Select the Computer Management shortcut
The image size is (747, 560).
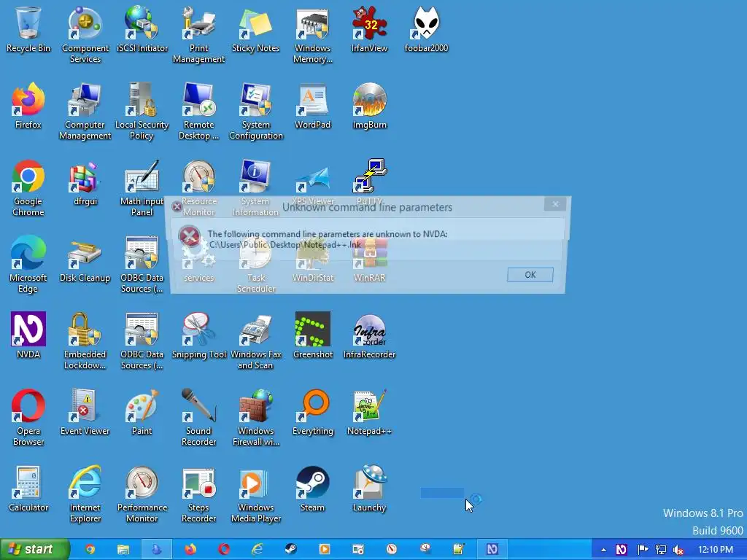pyautogui.click(x=85, y=111)
